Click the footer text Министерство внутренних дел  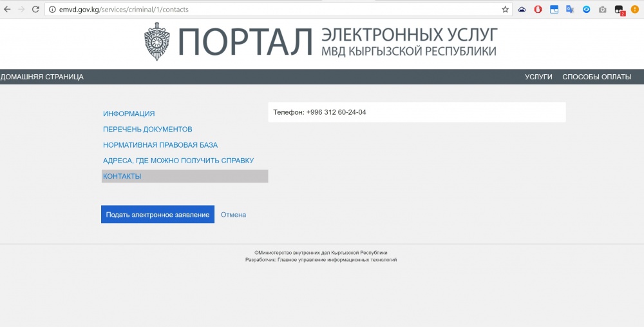point(321,253)
